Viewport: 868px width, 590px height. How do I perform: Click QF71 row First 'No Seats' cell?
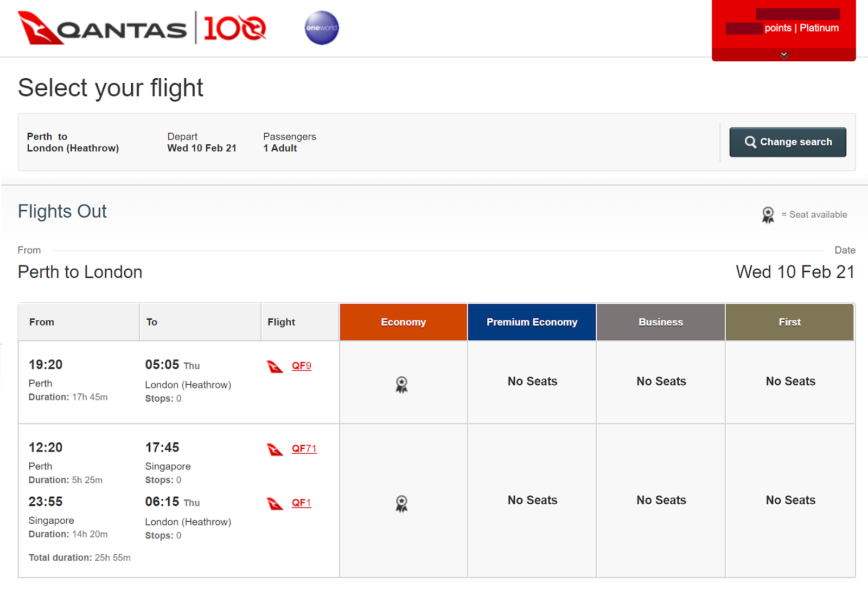[x=790, y=500]
